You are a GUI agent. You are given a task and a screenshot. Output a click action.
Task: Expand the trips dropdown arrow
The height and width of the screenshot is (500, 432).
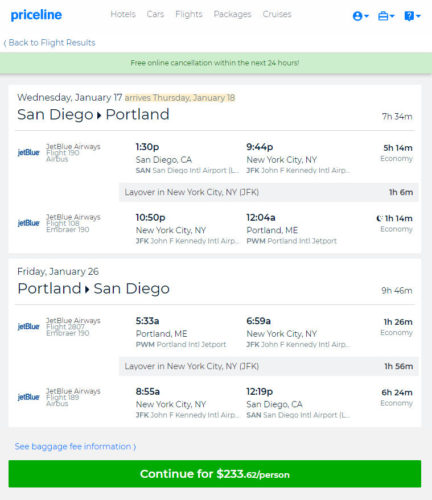392,16
